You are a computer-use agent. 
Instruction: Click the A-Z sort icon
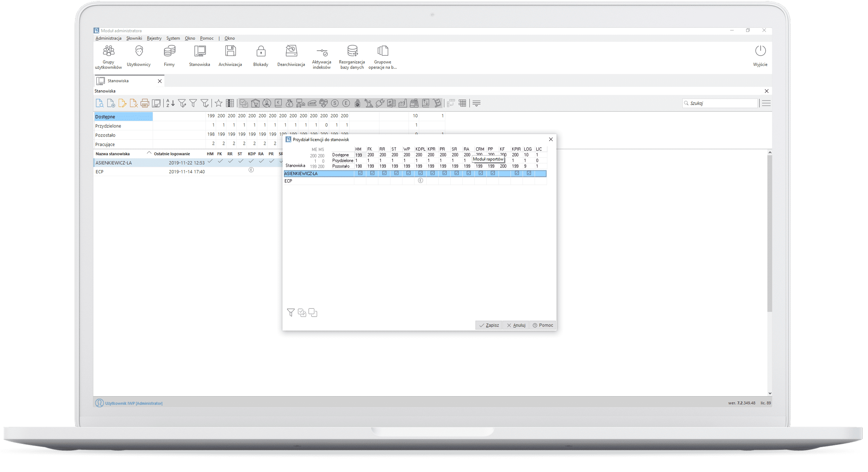(x=170, y=103)
